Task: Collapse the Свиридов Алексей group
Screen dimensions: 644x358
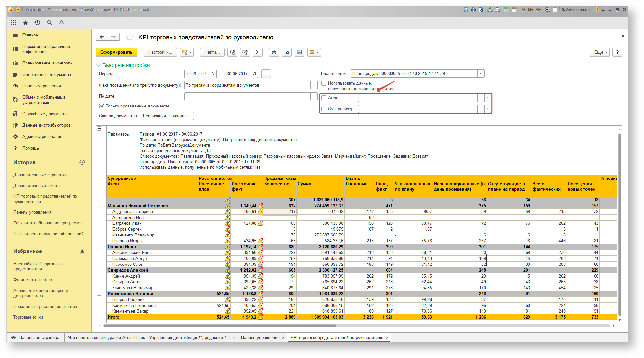Action: click(x=99, y=270)
